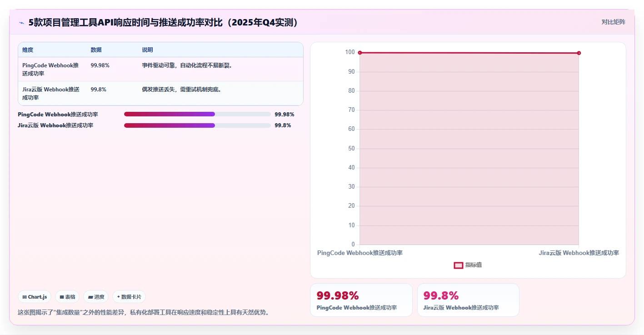
Task: Click the y-axis value 100
Action: [350, 52]
